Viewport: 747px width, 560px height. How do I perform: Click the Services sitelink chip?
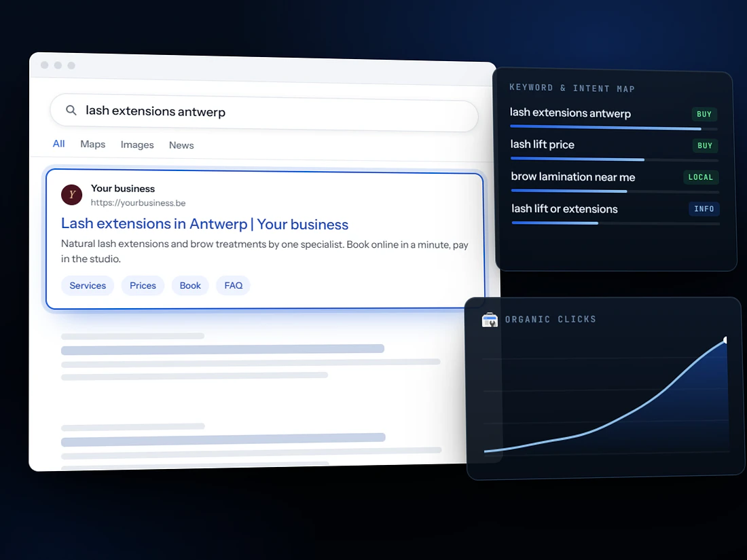88,286
